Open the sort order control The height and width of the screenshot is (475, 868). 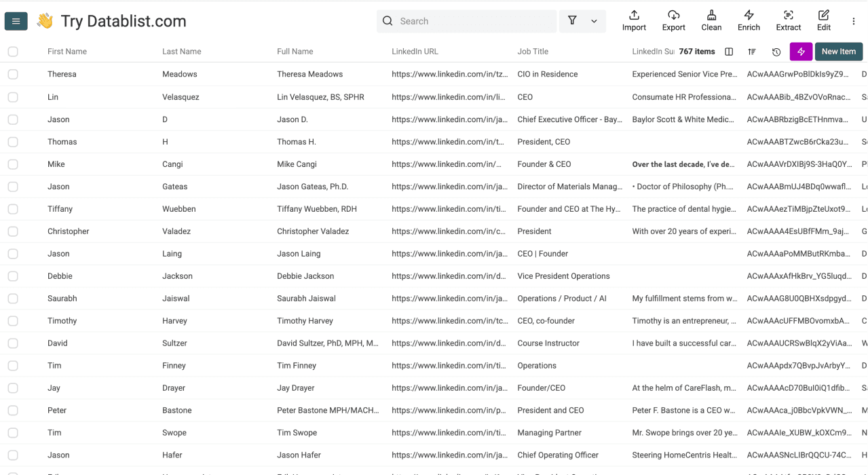coord(751,52)
